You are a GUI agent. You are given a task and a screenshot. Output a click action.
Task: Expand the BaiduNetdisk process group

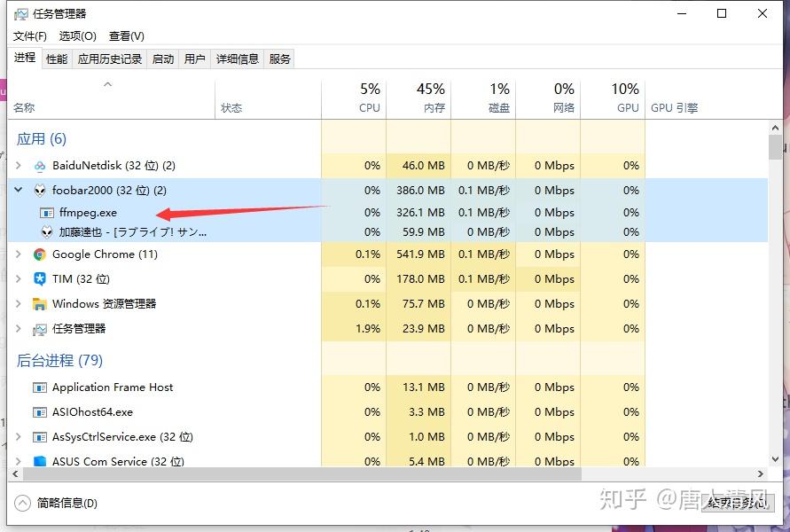(x=20, y=166)
